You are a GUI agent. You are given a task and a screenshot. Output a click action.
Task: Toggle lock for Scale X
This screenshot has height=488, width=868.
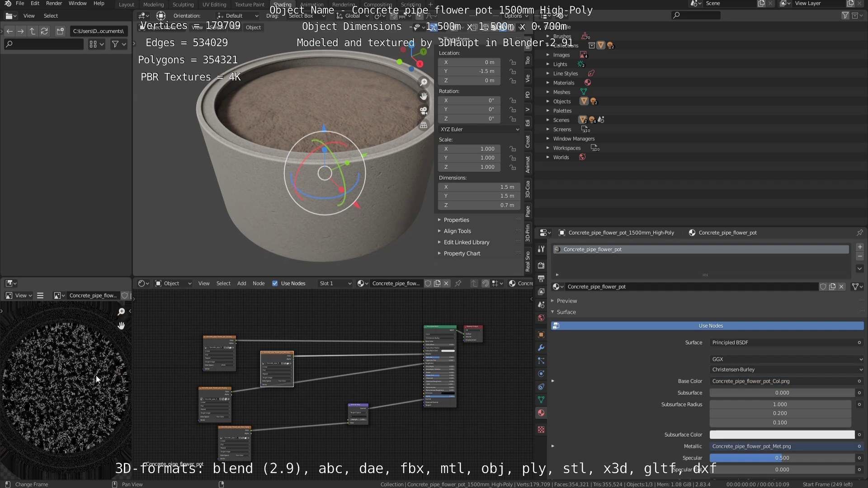coord(513,149)
